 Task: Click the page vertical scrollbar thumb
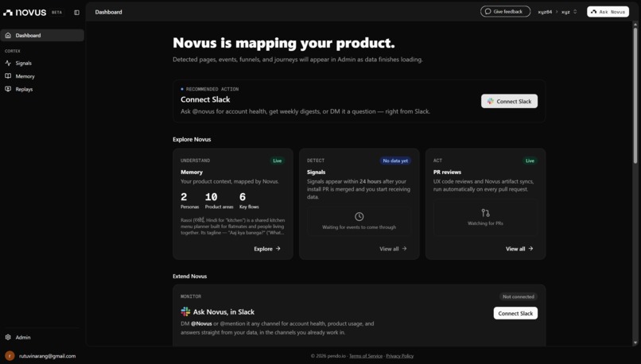point(635,95)
